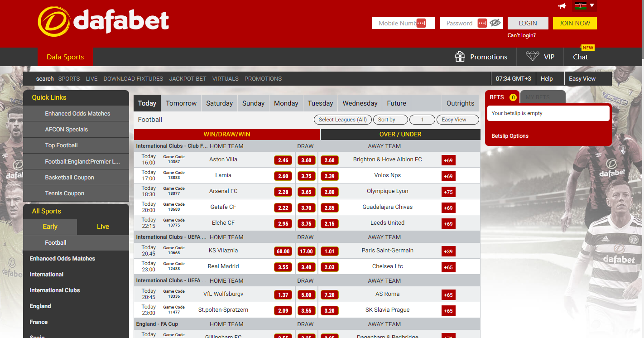Click the Password input field

point(471,23)
